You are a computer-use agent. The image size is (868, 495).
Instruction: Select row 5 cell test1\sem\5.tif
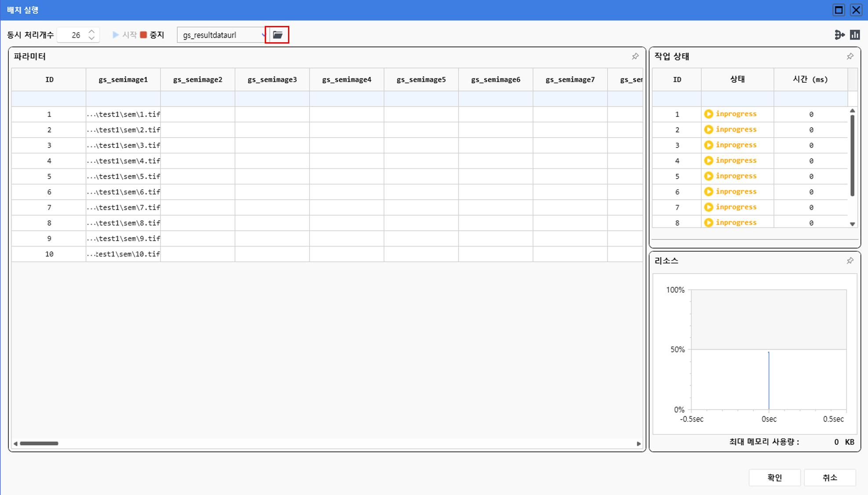point(123,176)
